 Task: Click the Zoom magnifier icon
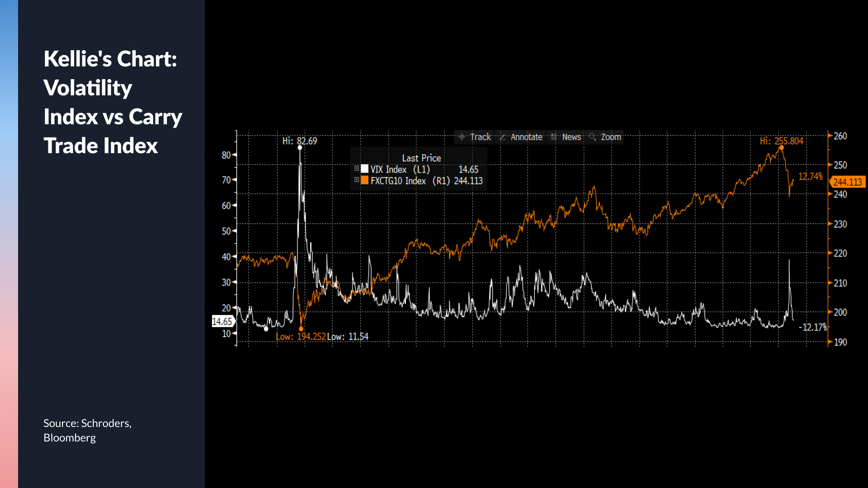[x=593, y=137]
